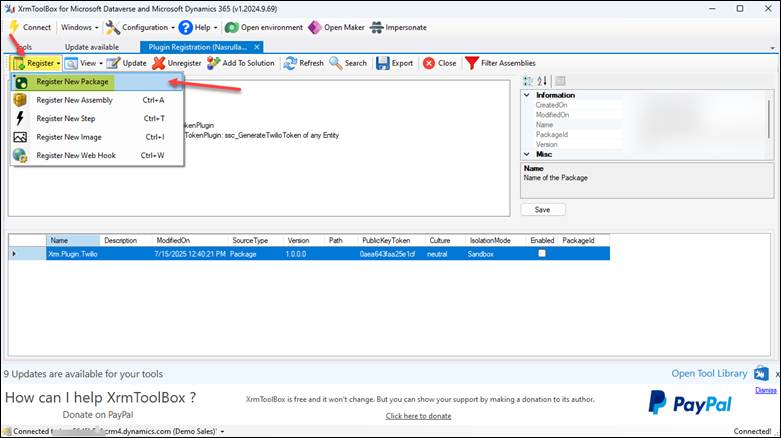Select Register New Image menu item
Screen dimensions: 781x438
click(x=97, y=137)
